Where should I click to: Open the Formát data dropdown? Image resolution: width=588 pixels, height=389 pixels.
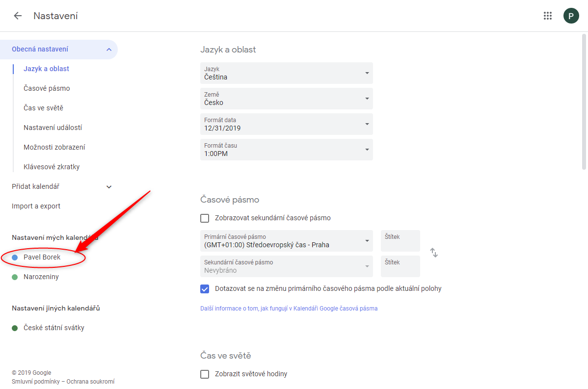(287, 124)
